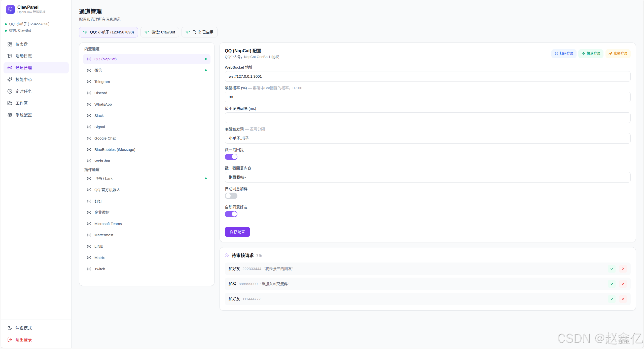This screenshot has height=349, width=644.
Task: Reject friend request from 222333444
Action: pos(623,269)
